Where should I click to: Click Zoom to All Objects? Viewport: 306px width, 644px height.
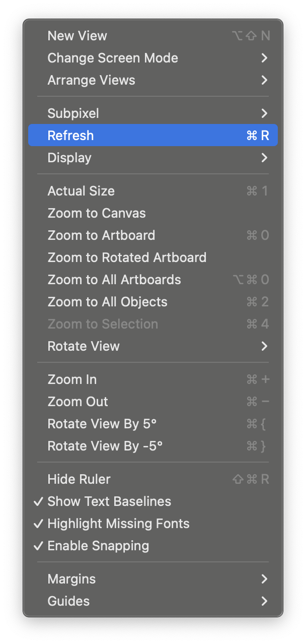pos(107,302)
